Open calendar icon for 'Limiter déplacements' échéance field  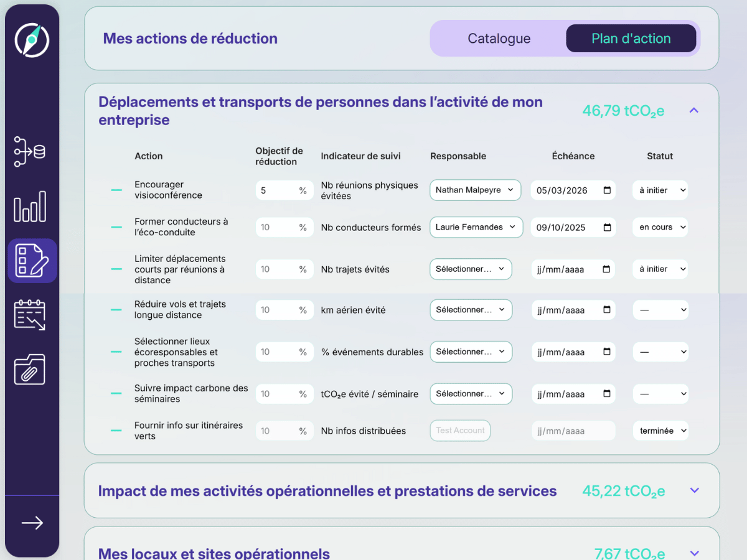click(x=608, y=269)
